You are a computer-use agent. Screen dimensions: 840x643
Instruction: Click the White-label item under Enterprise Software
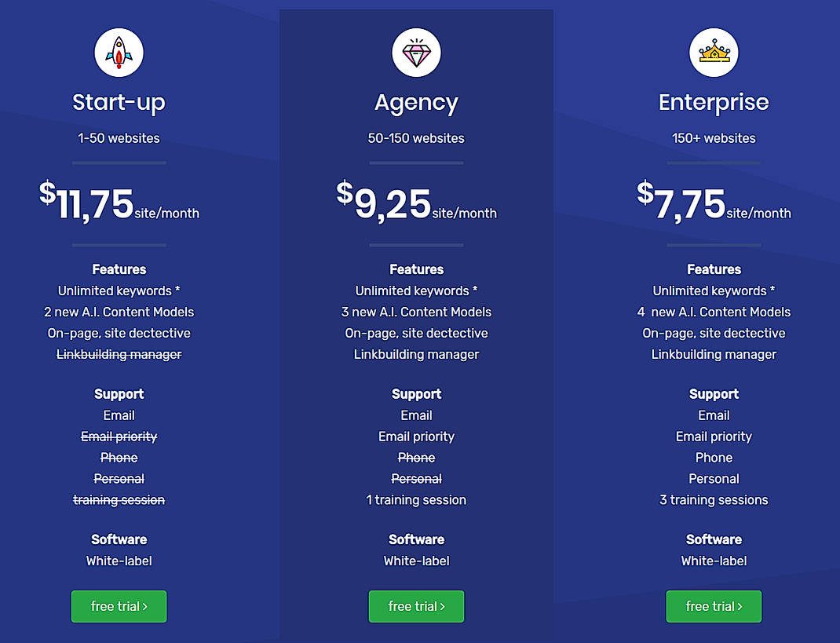pyautogui.click(x=714, y=561)
